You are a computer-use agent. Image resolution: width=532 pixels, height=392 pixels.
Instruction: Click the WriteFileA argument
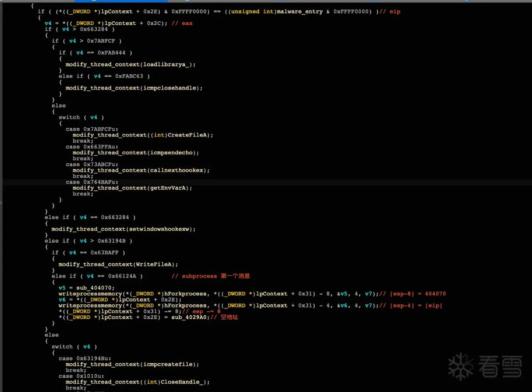[x=154, y=264]
